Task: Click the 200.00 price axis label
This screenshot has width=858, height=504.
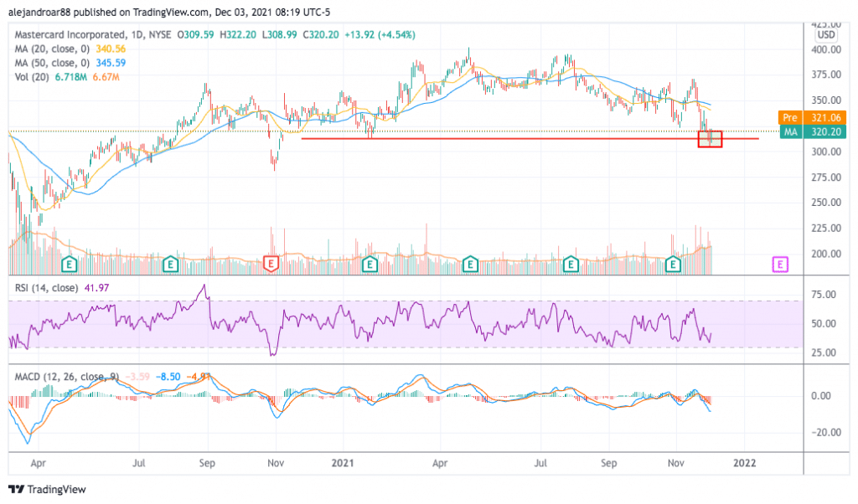Action: pyautogui.click(x=825, y=254)
